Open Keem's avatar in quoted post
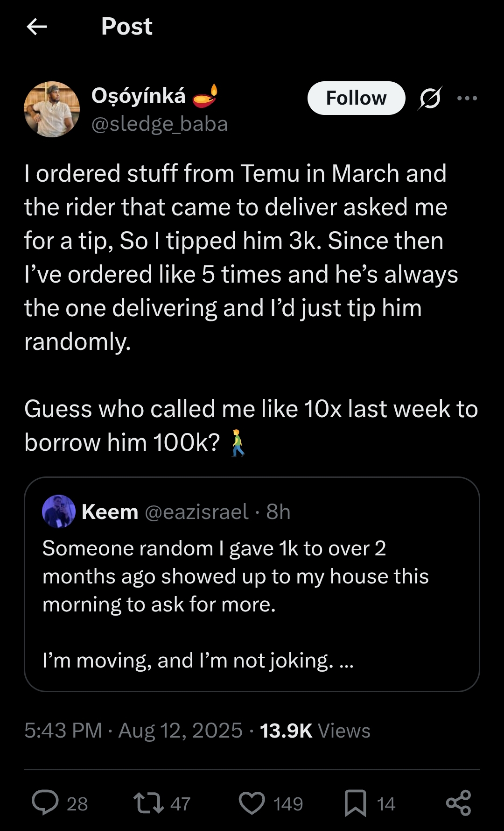 click(59, 511)
